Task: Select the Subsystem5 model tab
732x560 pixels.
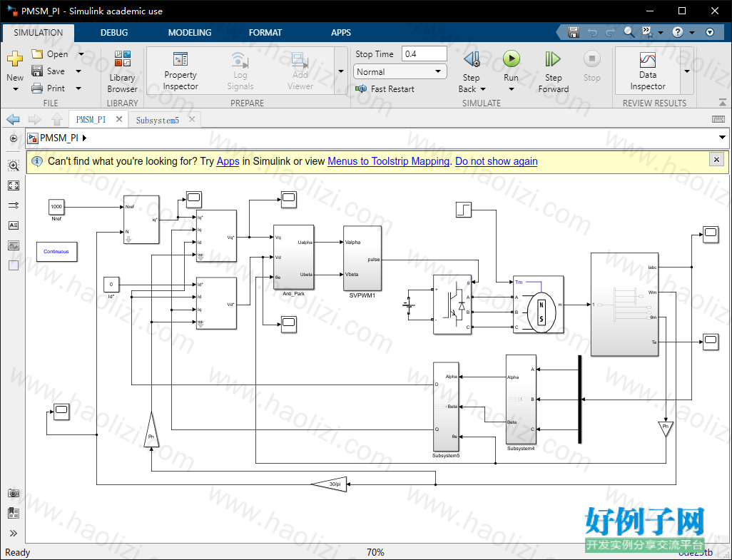Action: [x=158, y=120]
